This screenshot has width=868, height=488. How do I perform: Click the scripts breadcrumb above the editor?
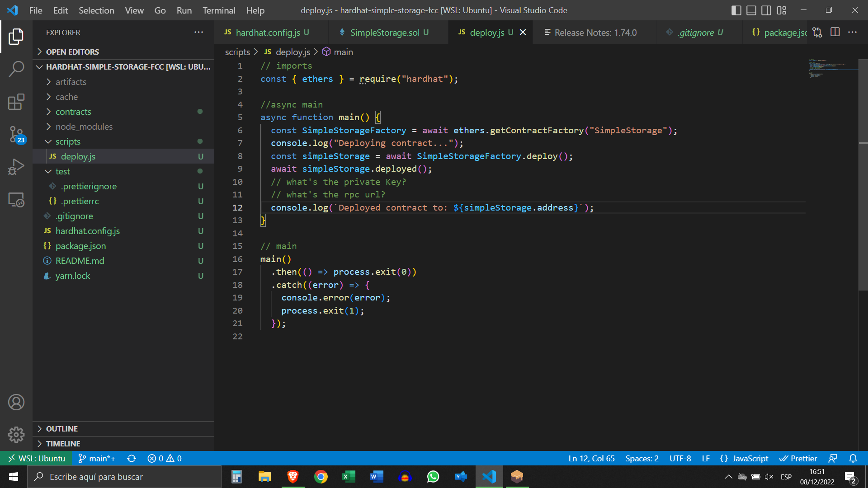coord(237,52)
